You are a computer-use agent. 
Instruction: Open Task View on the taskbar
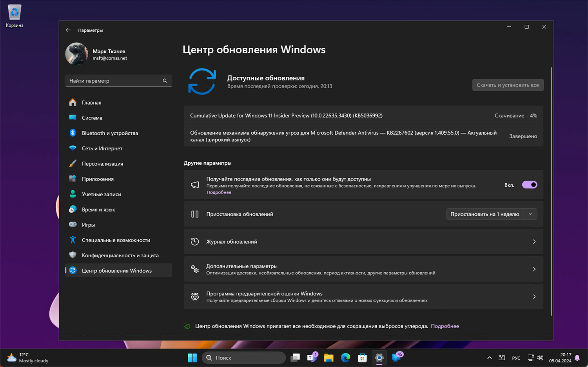pos(295,358)
